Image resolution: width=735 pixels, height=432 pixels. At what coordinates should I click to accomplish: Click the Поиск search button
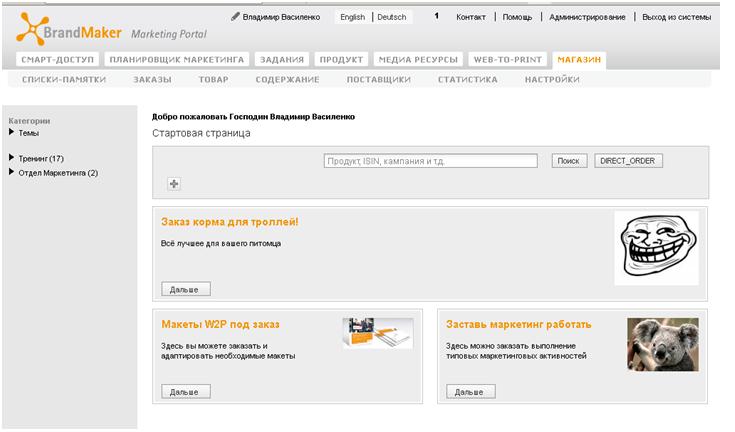pos(569,161)
